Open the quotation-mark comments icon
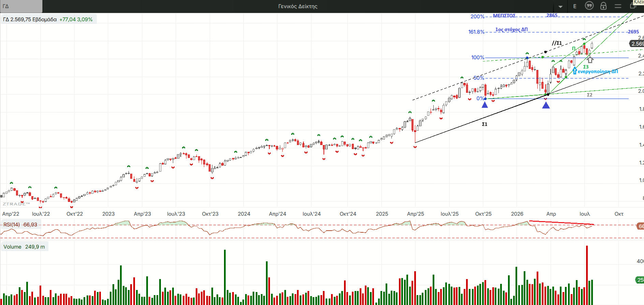The height and width of the screenshot is (305, 644). [x=589, y=6]
